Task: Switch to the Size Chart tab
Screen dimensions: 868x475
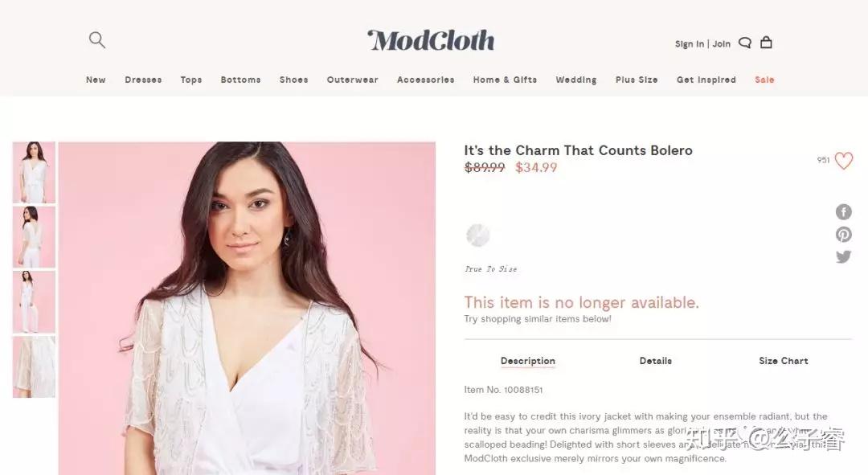Action: (x=784, y=361)
